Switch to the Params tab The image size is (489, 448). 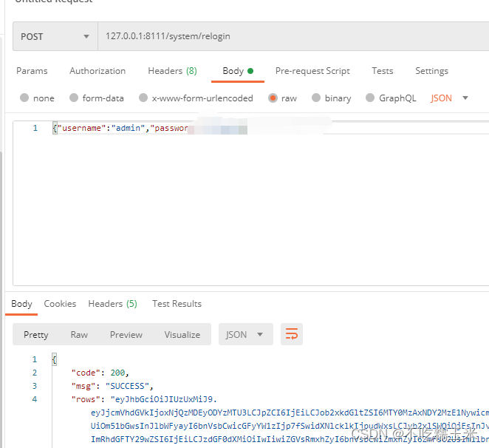(x=32, y=71)
